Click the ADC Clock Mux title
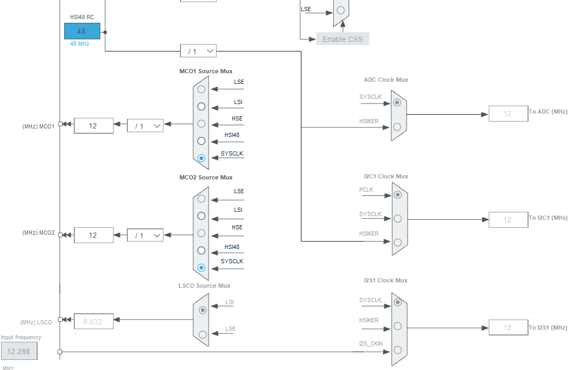The image size is (588, 370). [x=386, y=80]
